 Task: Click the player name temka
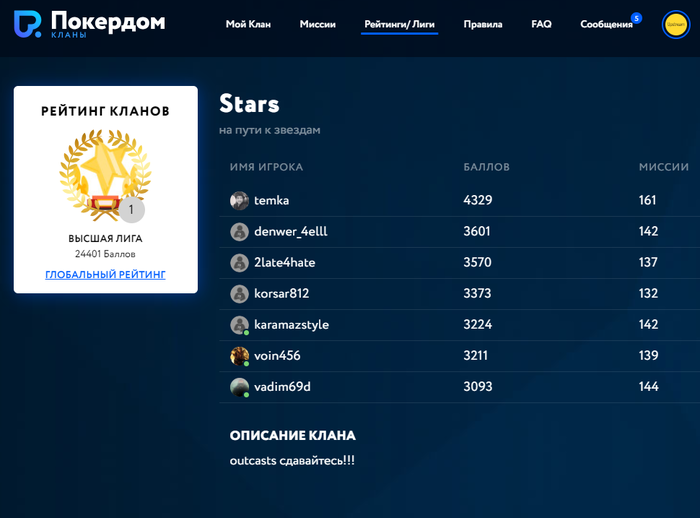(x=271, y=201)
